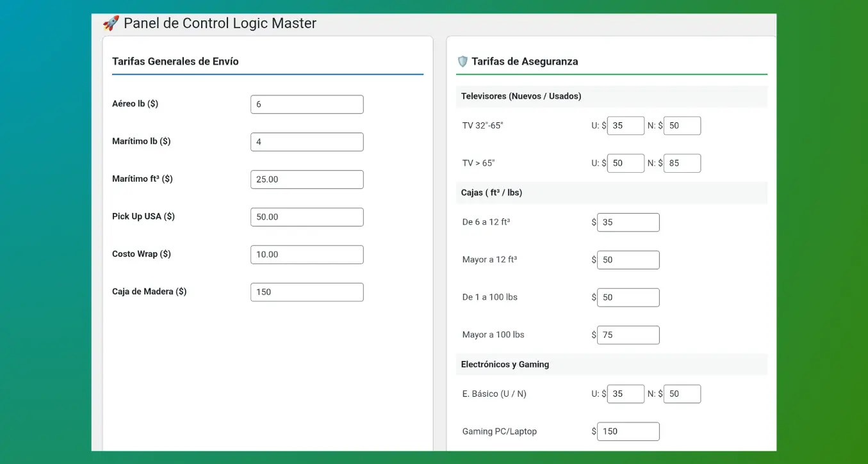Viewport: 868px width, 464px height.
Task: Click the Aéreo lb price field
Action: tap(307, 104)
